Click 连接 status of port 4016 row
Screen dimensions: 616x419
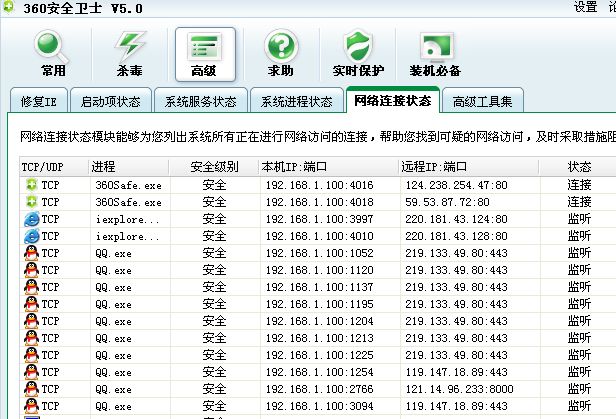coord(579,185)
